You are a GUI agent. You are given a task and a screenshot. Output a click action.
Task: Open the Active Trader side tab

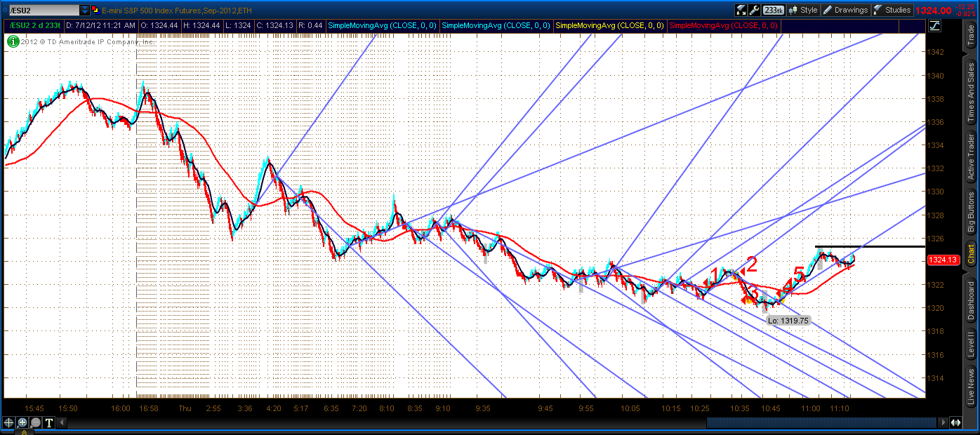click(x=972, y=156)
